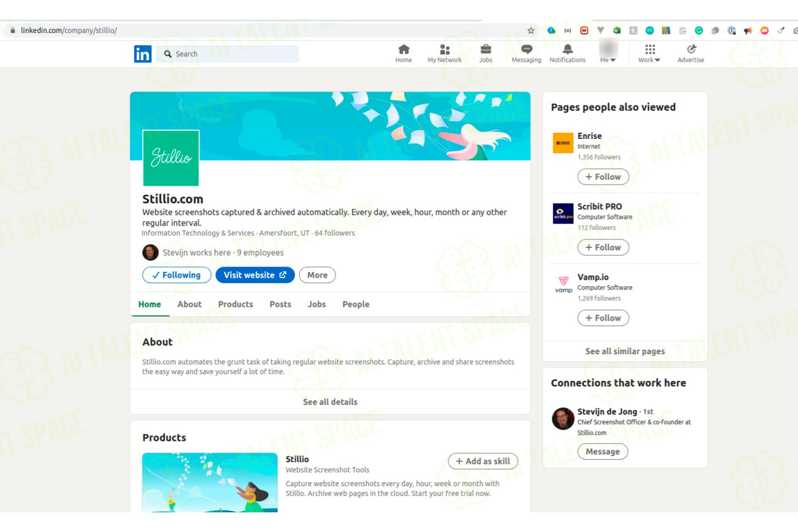Open the Stillio product title
Screen dimensions: 798x532
(297, 459)
